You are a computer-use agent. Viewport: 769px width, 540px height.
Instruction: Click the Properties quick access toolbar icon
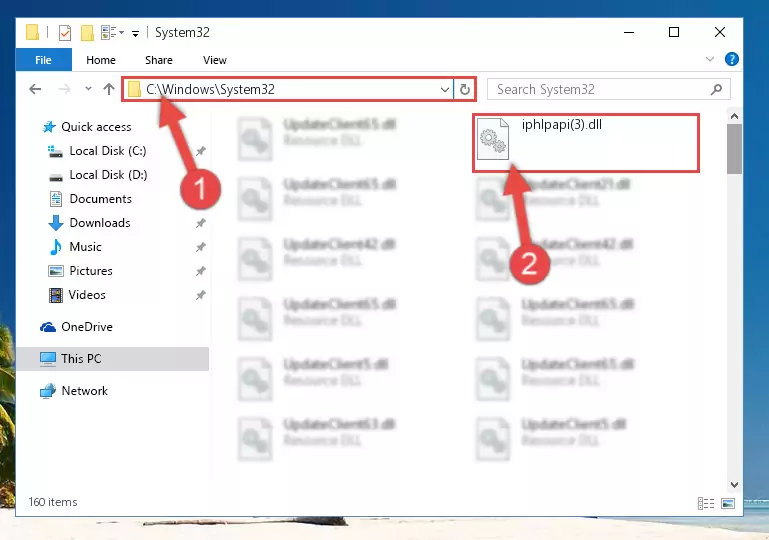[x=65, y=33]
